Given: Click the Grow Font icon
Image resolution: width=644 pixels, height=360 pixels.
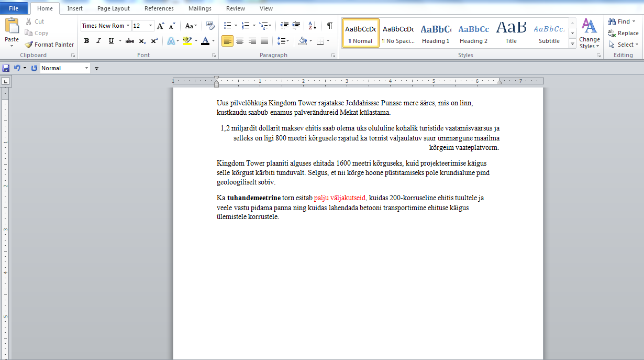Looking at the screenshot, I should coord(161,26).
